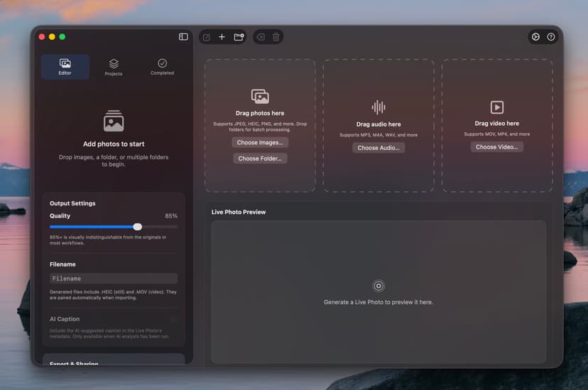Click the add folder toolbar icon

239,37
